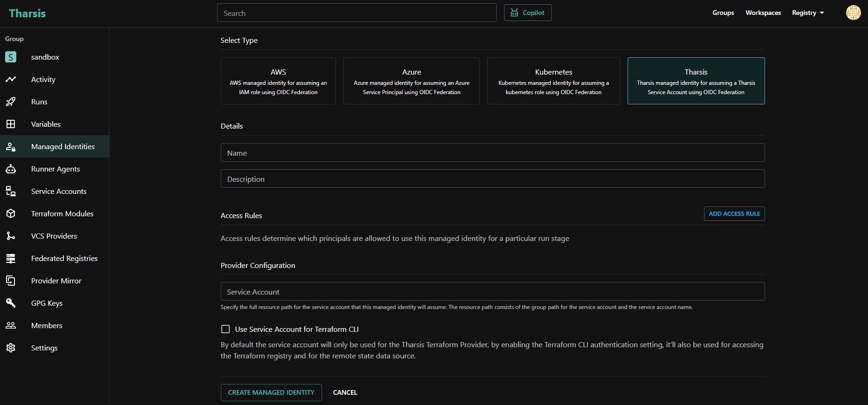
Task: Click the sandbox group avatar icon
Action: tap(11, 57)
